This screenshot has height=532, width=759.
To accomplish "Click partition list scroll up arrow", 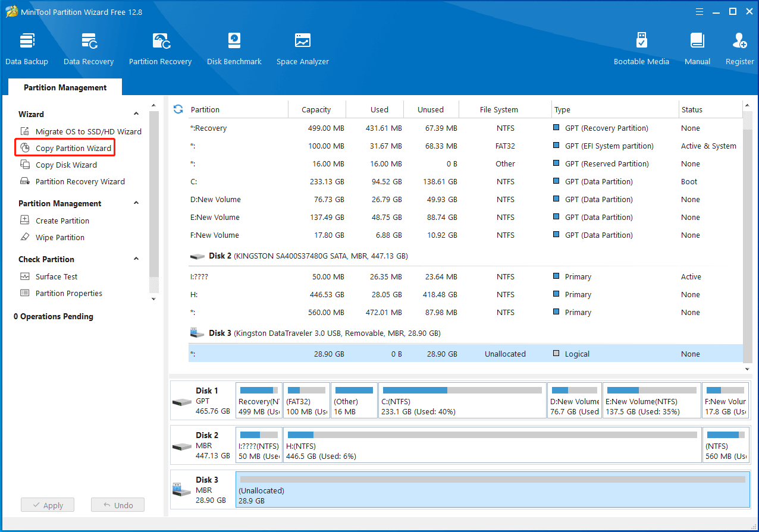I will coord(748,105).
